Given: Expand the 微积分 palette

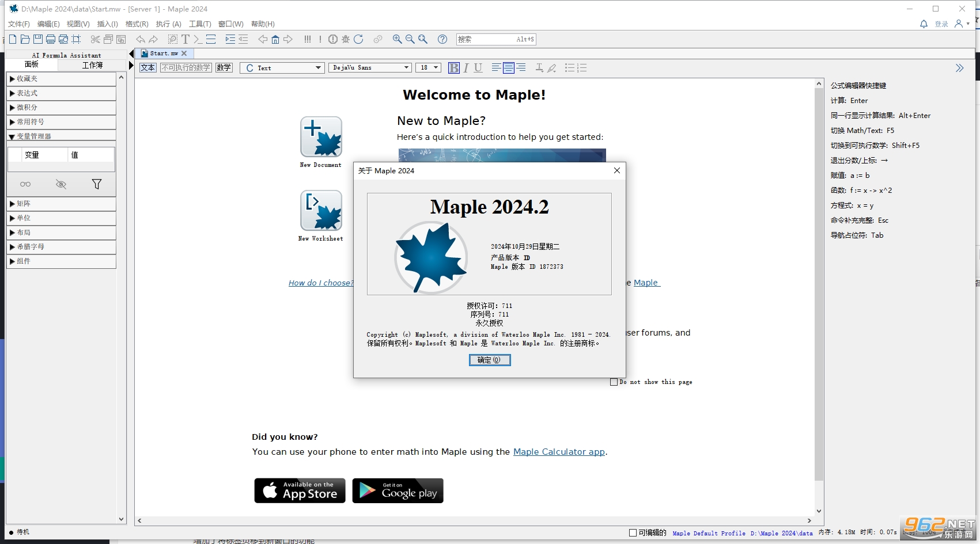Looking at the screenshot, I should (x=61, y=108).
